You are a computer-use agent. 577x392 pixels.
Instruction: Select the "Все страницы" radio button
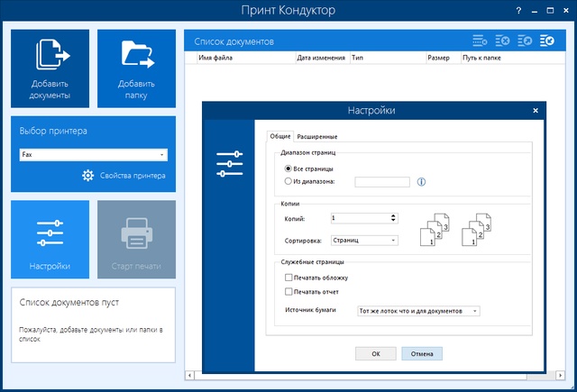point(288,169)
